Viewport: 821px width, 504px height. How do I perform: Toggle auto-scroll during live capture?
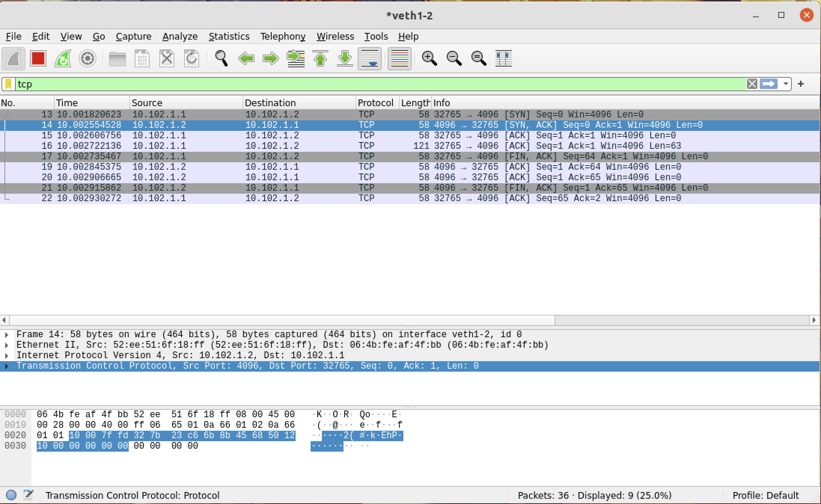(370, 59)
